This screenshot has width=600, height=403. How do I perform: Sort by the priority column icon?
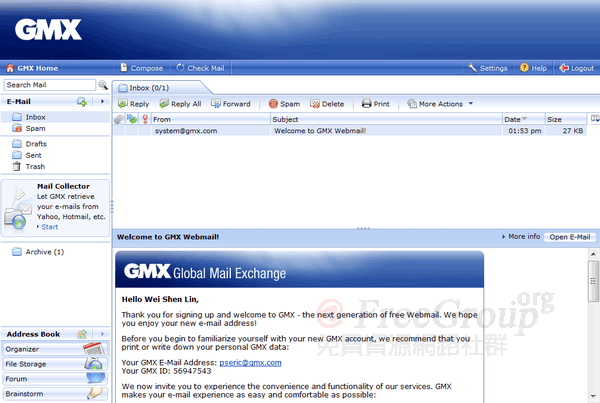coord(145,119)
